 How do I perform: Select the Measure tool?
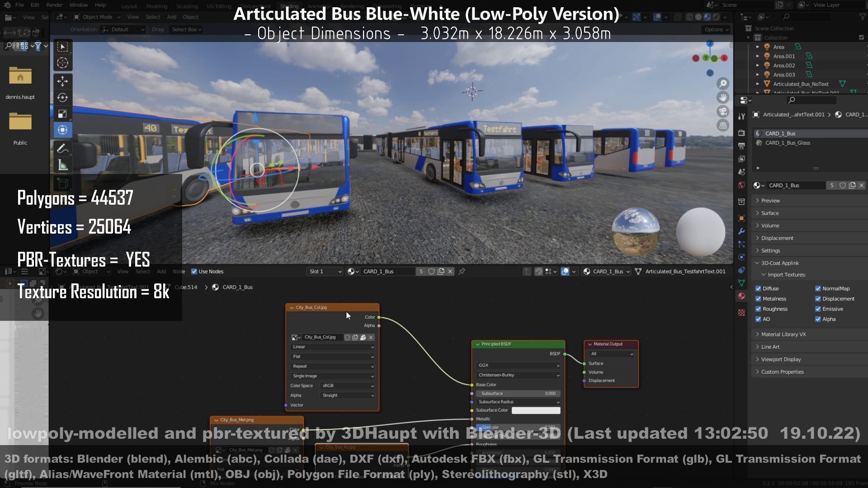[63, 165]
